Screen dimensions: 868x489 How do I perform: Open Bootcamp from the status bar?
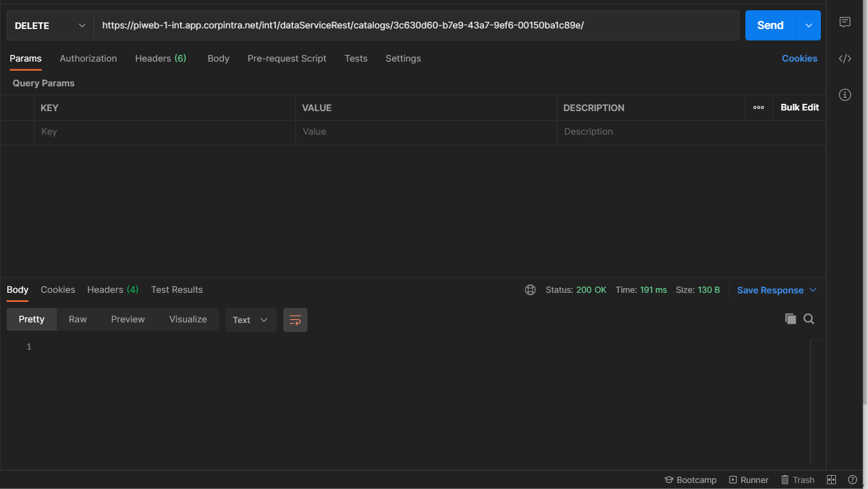click(690, 479)
